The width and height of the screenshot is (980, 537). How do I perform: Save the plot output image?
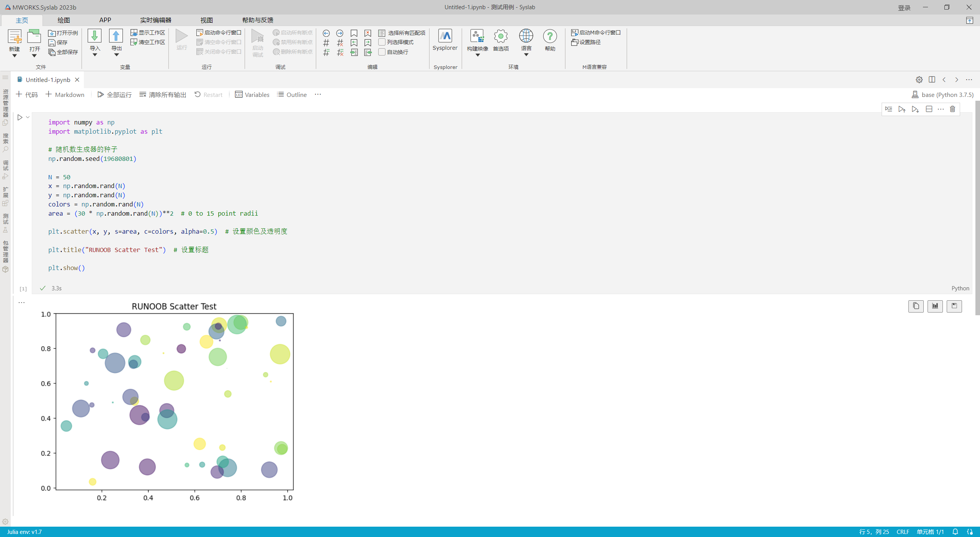click(x=954, y=306)
